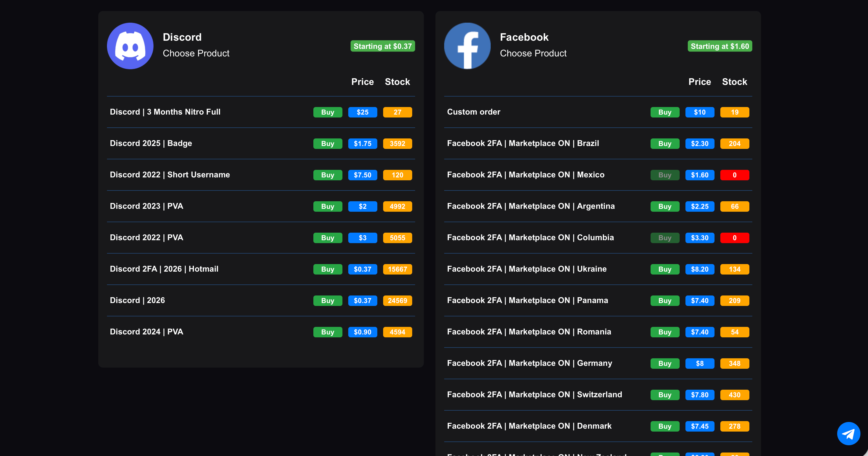Click the red zero stock badge for Columbia

pos(735,238)
